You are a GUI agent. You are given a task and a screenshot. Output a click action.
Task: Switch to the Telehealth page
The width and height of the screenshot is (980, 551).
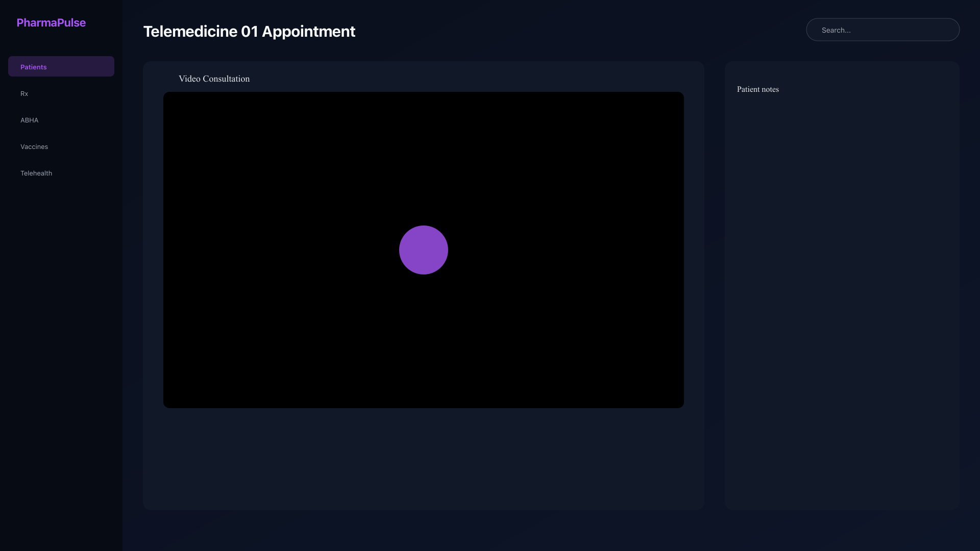[61, 173]
